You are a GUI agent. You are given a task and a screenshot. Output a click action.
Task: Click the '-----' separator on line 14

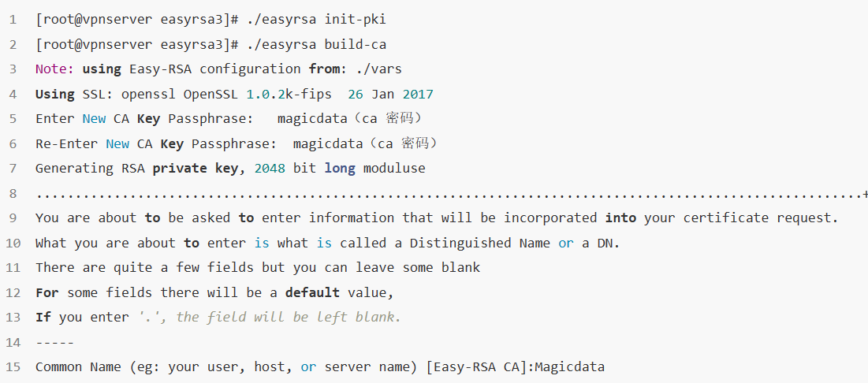55,343
